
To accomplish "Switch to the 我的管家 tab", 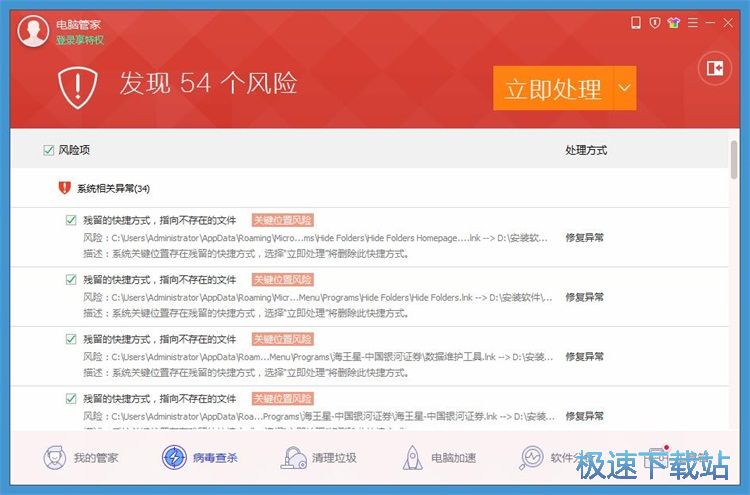I will (80, 458).
